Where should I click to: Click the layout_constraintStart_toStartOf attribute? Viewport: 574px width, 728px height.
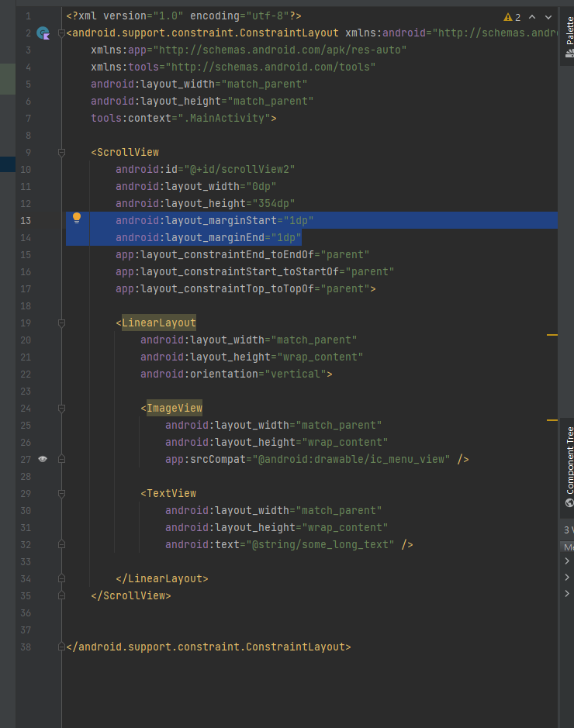(x=255, y=271)
